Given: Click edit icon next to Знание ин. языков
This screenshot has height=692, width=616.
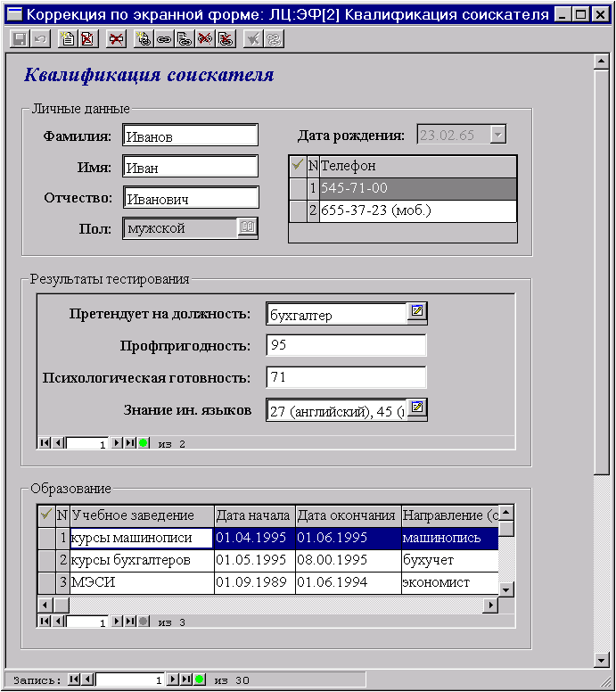Looking at the screenshot, I should (416, 408).
